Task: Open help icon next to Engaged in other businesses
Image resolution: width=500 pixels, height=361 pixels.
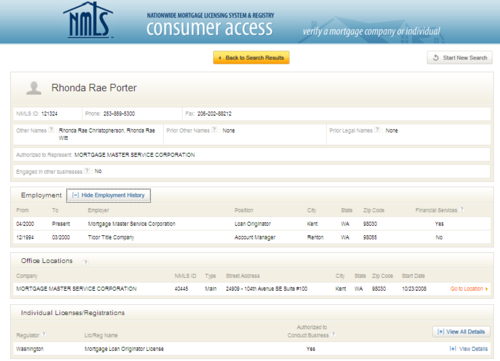Action: 87,171
